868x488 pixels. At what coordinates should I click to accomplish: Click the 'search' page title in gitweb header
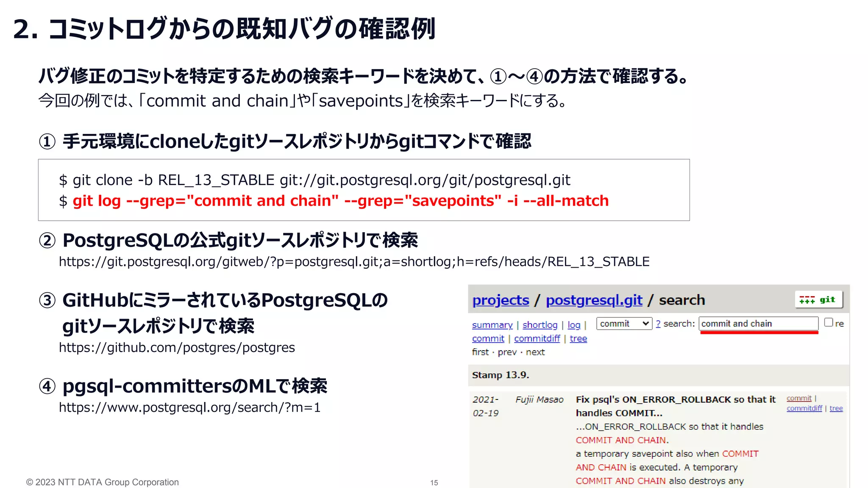coord(682,300)
